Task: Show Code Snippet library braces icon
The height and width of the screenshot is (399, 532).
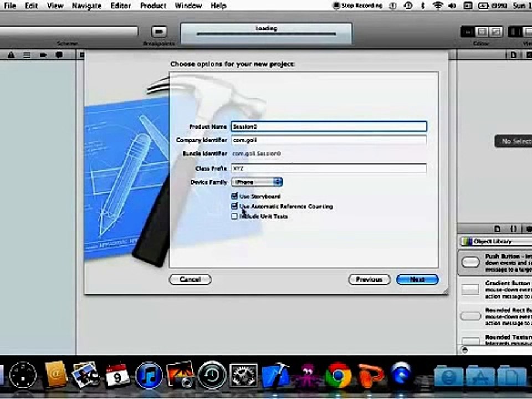Action: pos(514,229)
